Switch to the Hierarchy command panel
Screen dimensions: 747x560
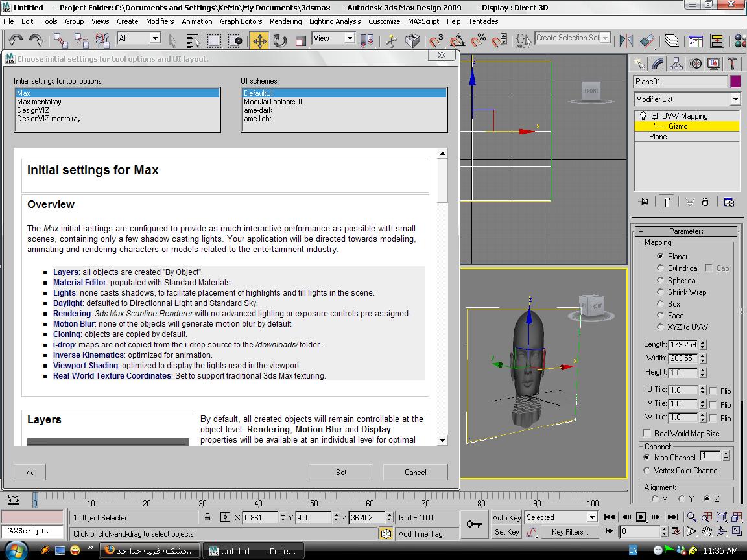point(676,64)
